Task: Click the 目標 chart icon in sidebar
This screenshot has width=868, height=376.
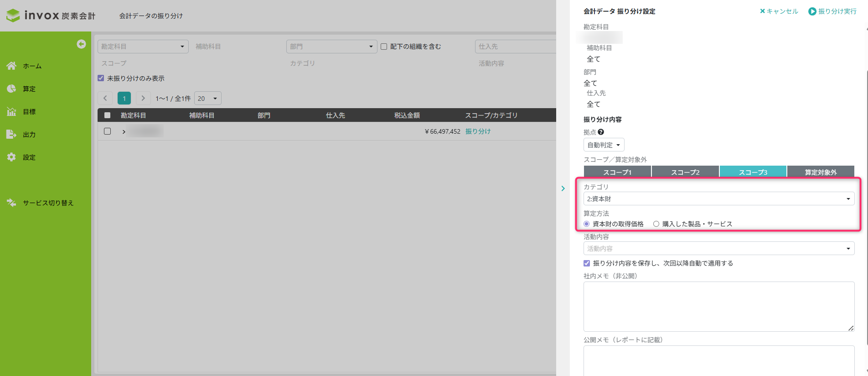Action: pyautogui.click(x=11, y=111)
